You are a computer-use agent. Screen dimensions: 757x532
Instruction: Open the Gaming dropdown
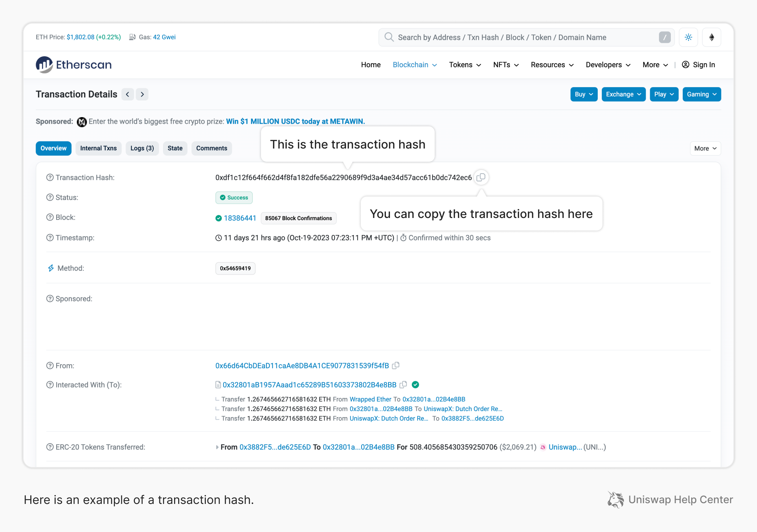click(x=701, y=94)
